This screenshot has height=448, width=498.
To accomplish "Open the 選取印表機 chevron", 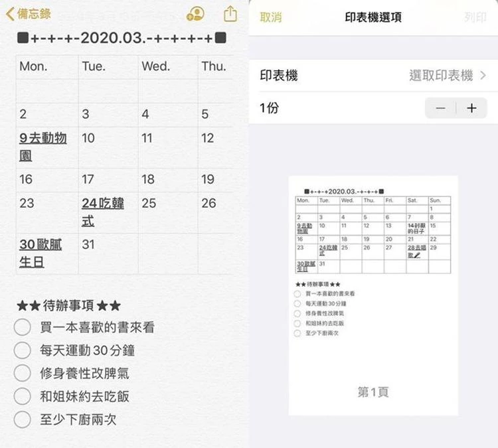I will [x=483, y=76].
